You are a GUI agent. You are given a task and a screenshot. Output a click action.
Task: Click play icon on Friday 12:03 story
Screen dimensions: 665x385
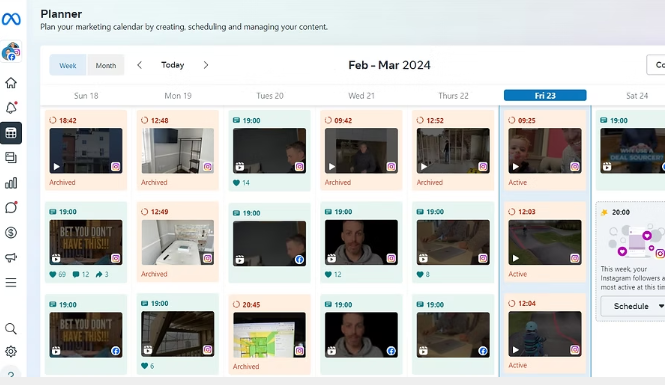[516, 258]
